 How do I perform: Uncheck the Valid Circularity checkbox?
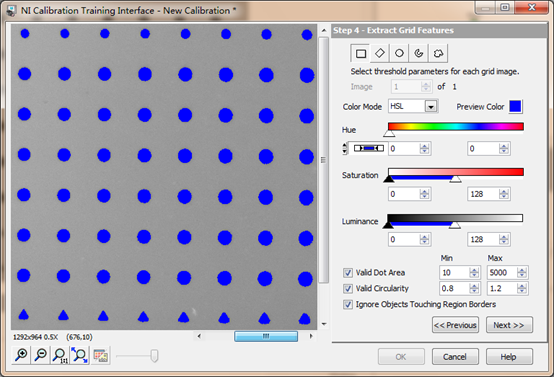tap(348, 289)
